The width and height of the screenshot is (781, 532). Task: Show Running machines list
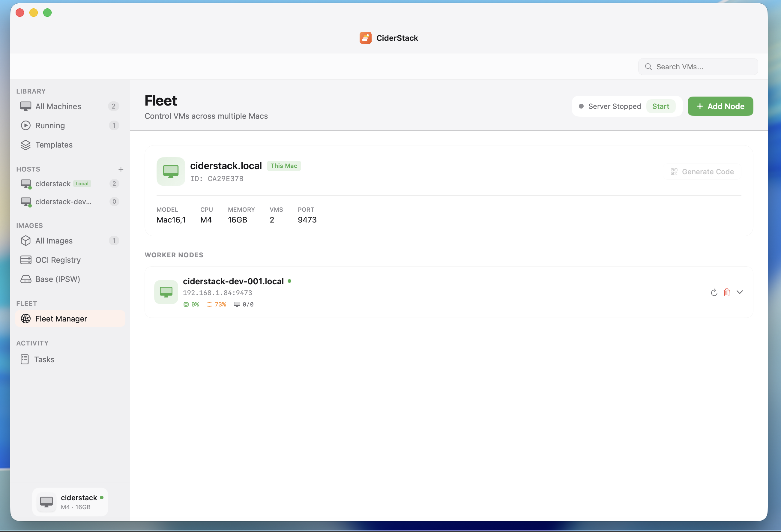pos(50,125)
